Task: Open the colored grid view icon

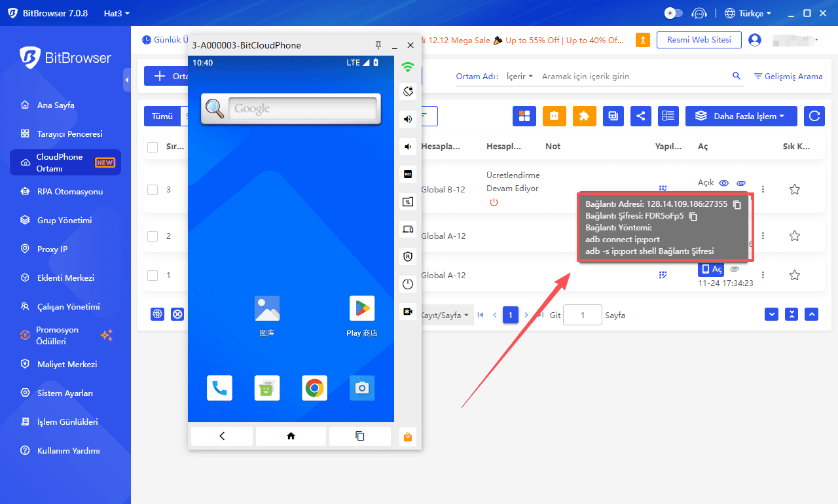Action: (x=524, y=116)
